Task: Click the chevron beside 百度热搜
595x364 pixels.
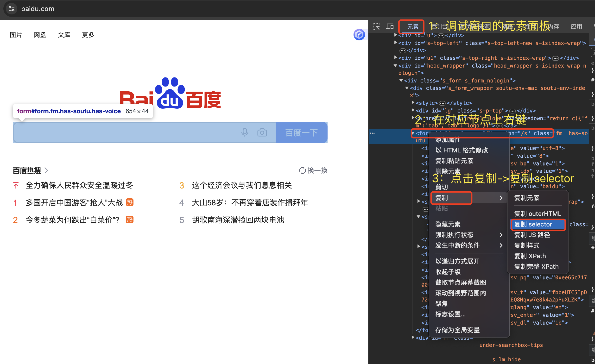Action: pyautogui.click(x=47, y=170)
